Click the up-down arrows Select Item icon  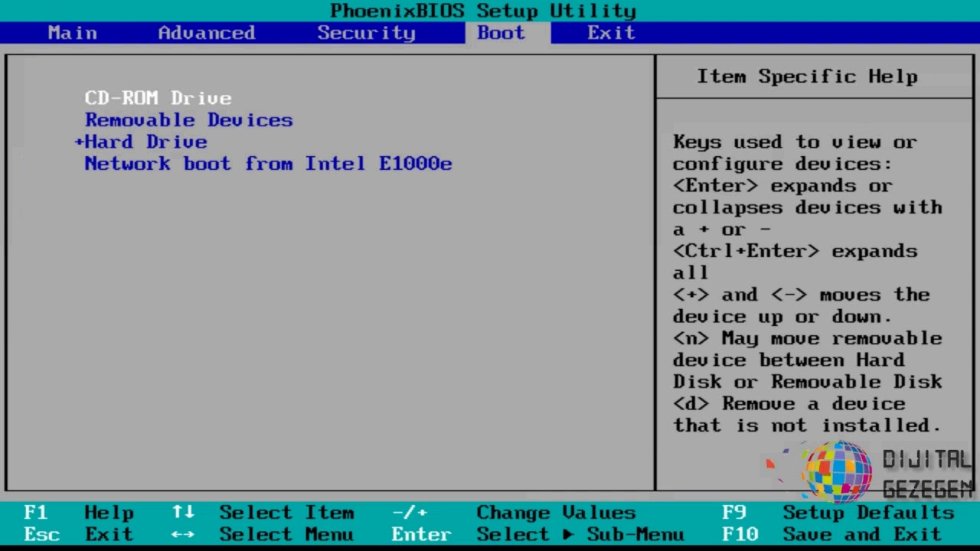[182, 513]
